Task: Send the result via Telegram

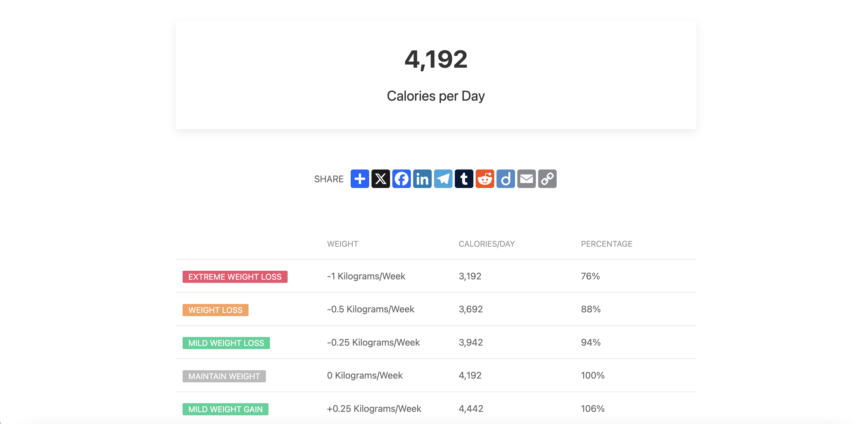Action: click(x=444, y=179)
